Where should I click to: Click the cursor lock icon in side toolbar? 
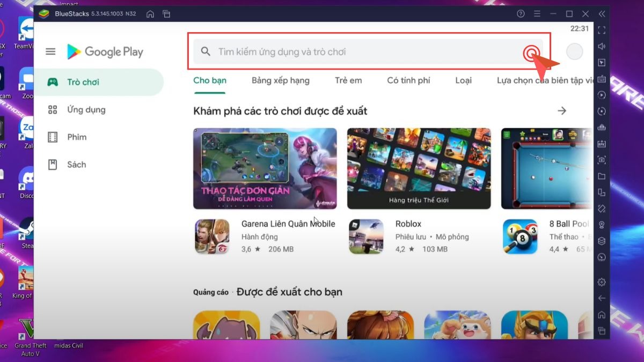pyautogui.click(x=602, y=63)
